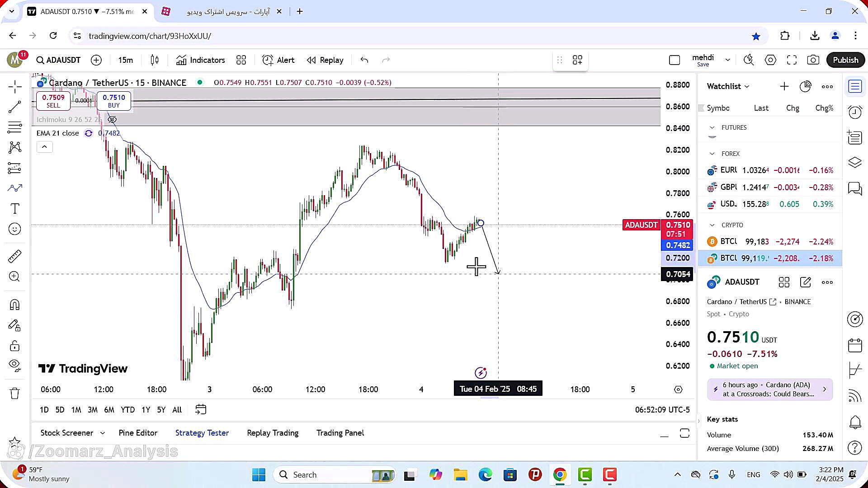Image resolution: width=868 pixels, height=488 pixels.
Task: Collapse the CRYPTO section
Action: [x=712, y=225]
